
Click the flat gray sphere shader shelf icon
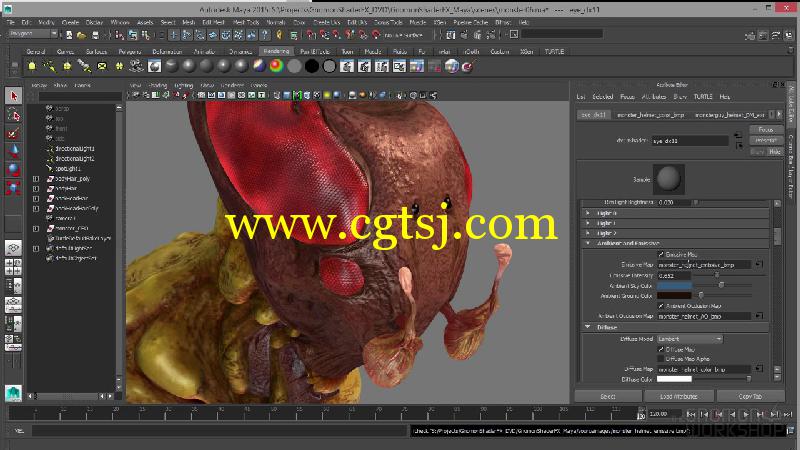click(294, 66)
